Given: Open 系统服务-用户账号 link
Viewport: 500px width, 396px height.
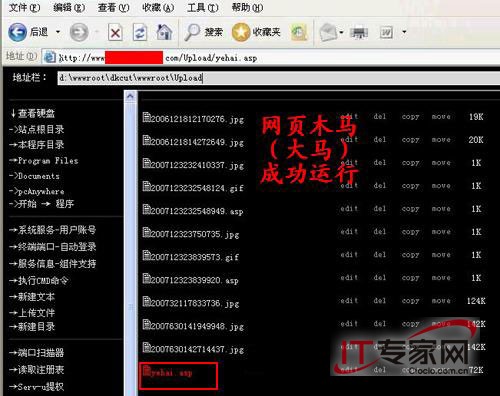Looking at the screenshot, I should click(53, 230).
